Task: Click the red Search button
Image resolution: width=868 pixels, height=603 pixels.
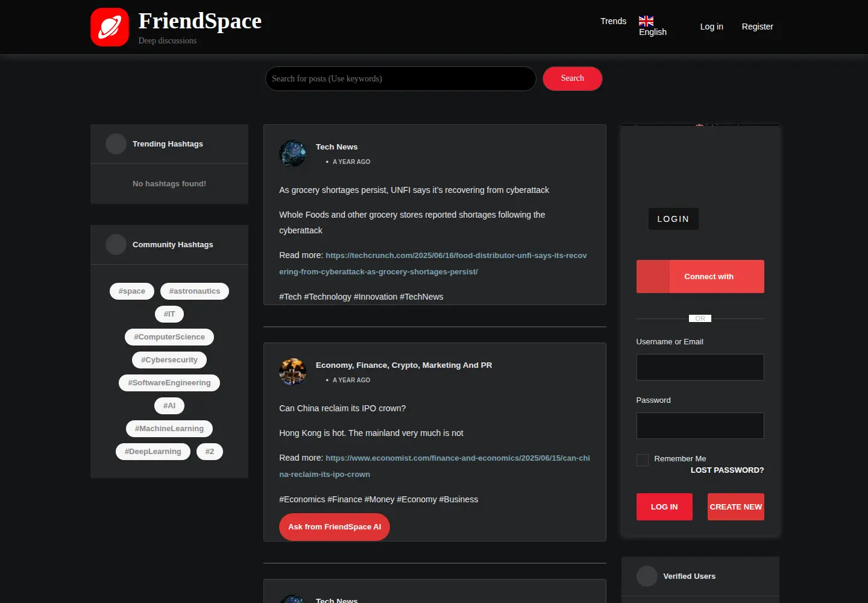Action: 572,78
